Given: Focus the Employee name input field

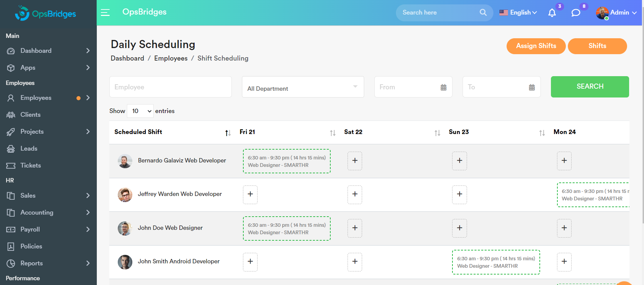Looking at the screenshot, I should (171, 87).
